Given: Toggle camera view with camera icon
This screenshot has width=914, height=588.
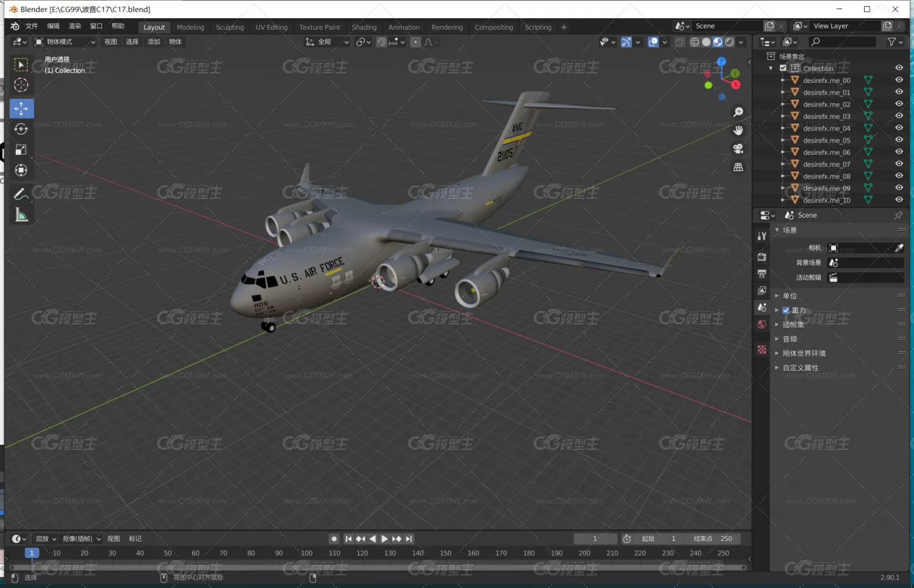Looking at the screenshot, I should click(739, 149).
